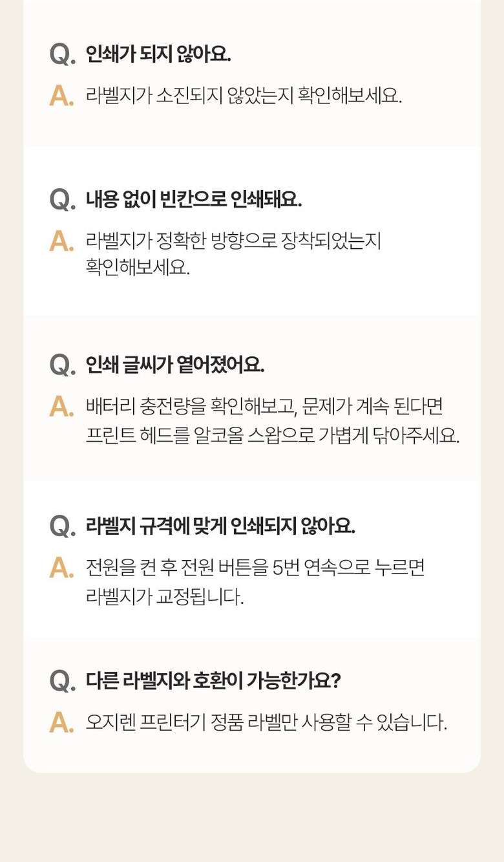
Task: Click the Q icon beside '인쇄 글씨가 옅어졌어요'
Action: point(62,365)
